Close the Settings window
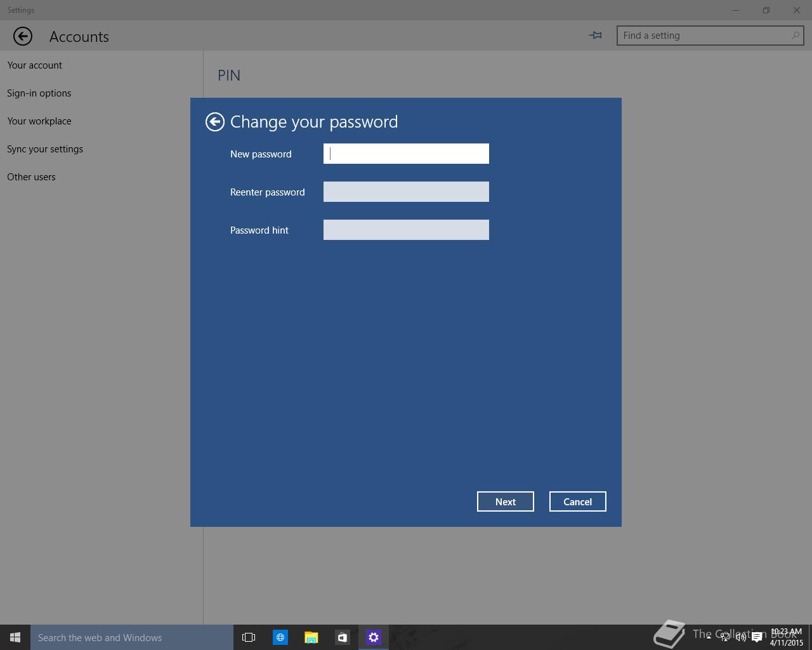The width and height of the screenshot is (812, 650). (797, 10)
